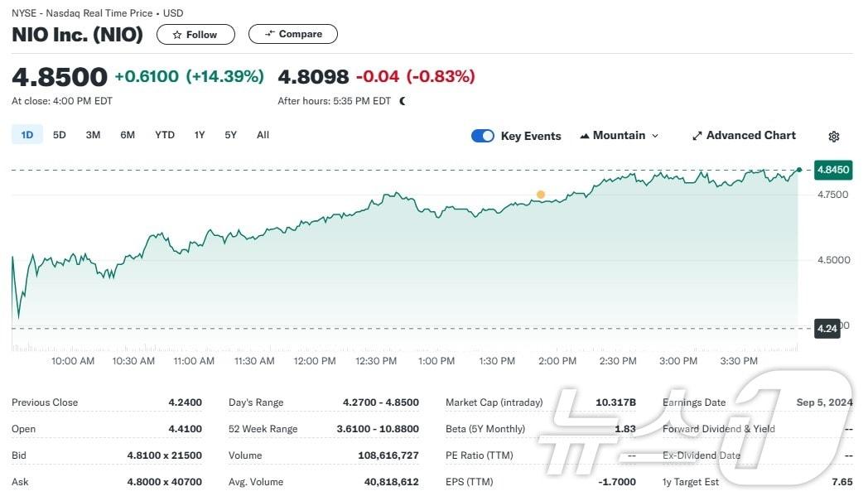Show the All time range
Image resolution: width=868 pixels, height=501 pixels.
tap(263, 135)
